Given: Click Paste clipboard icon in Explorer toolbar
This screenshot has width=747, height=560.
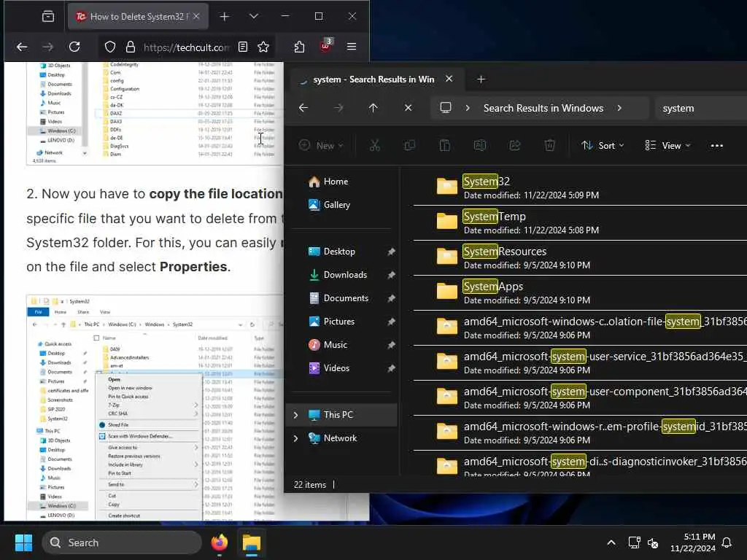Looking at the screenshot, I should (x=444, y=145).
